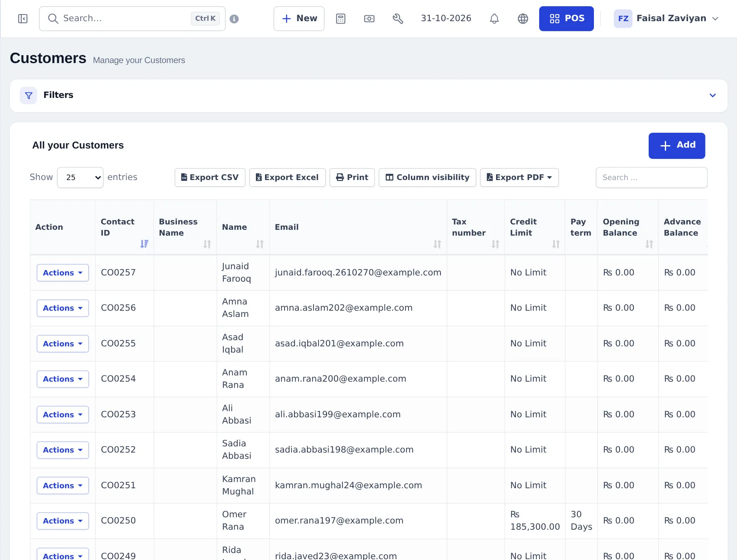Open Column visibility options
This screenshot has height=560, width=737.
427,178
